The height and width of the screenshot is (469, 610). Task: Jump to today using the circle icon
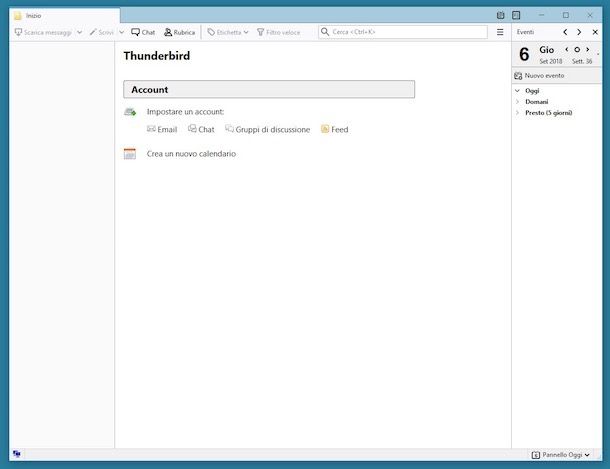[x=577, y=49]
